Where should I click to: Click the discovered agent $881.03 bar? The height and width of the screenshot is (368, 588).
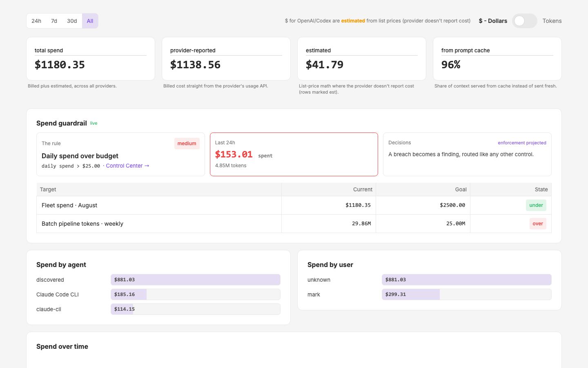coord(196,280)
